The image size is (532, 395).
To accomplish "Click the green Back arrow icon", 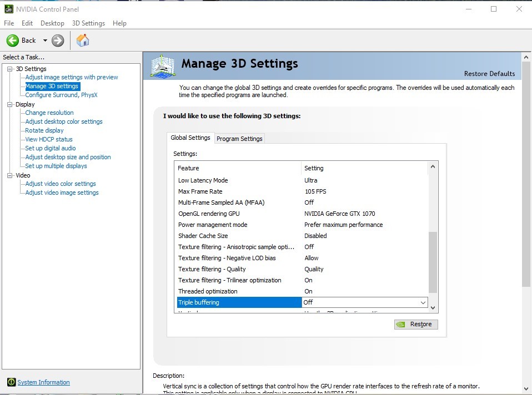I will pos(13,40).
